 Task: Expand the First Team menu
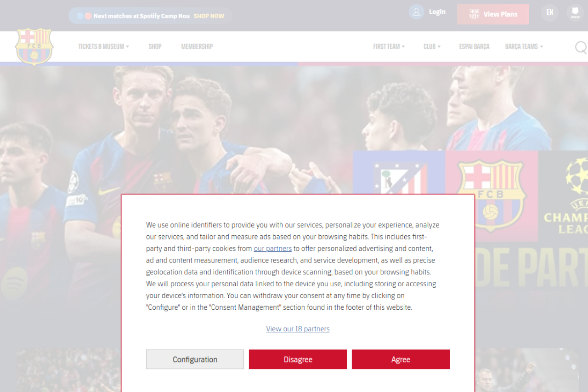389,46
